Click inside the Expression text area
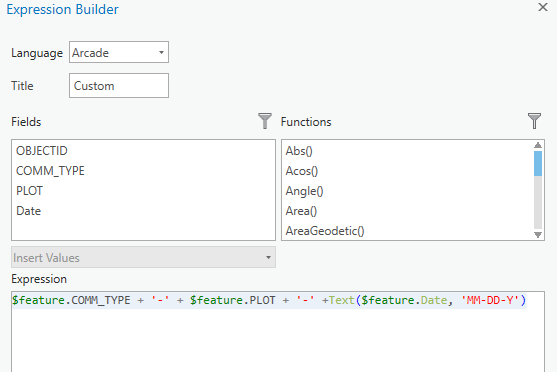 [278, 331]
